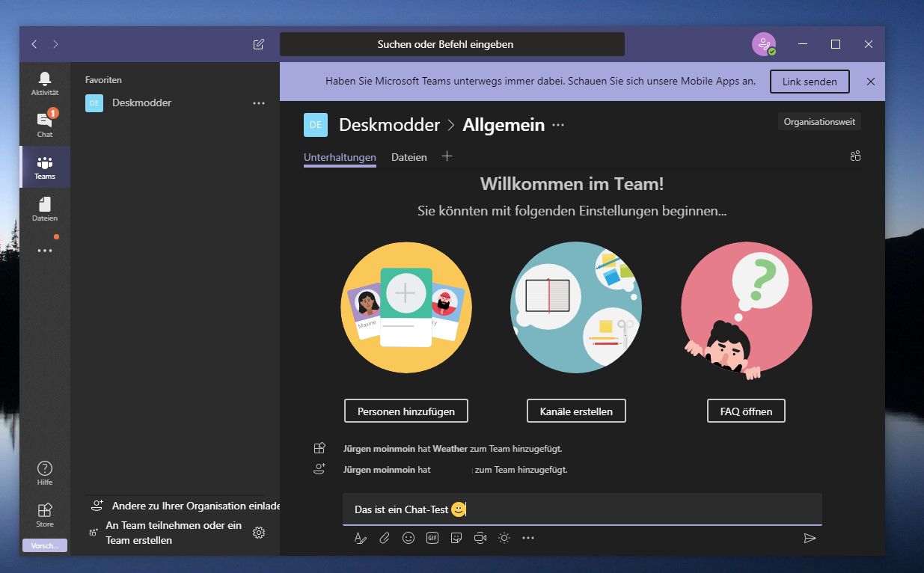Click 'Andere zu Ihrer Organisation einladen'

[x=185, y=506]
